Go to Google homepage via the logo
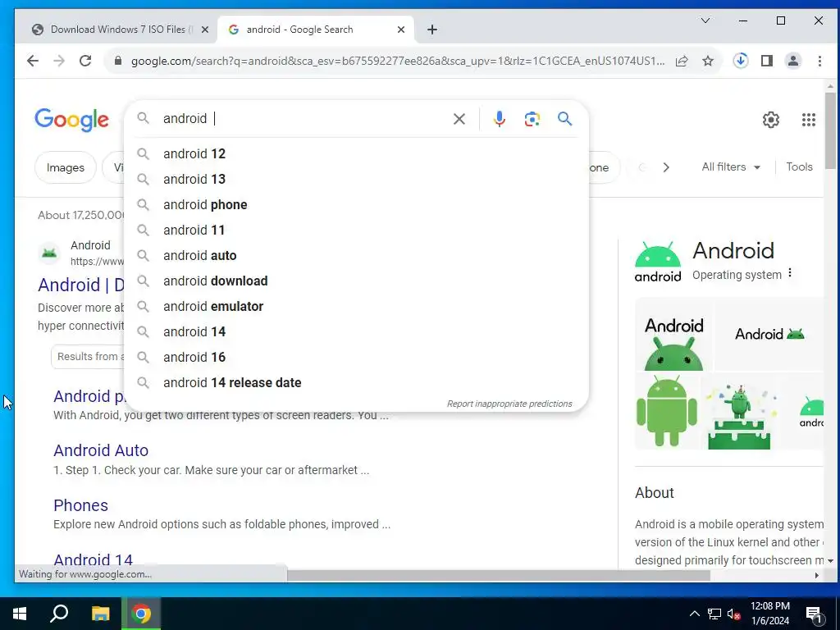840x630 pixels. pyautogui.click(x=72, y=120)
